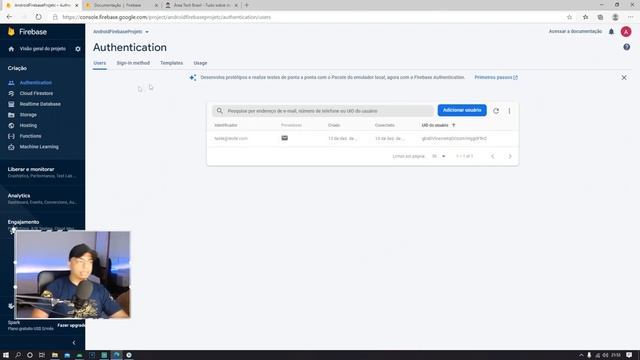Sort by UID do usuário column

438,125
